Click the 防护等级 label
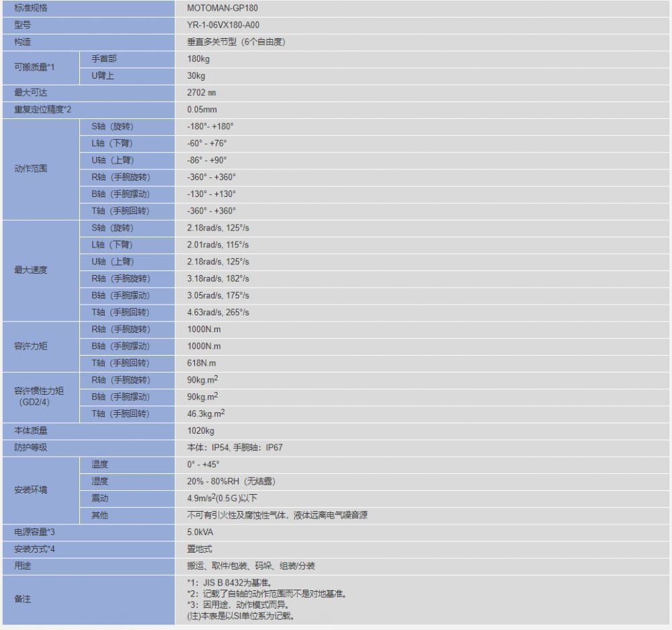672x630 pixels. tap(31, 448)
